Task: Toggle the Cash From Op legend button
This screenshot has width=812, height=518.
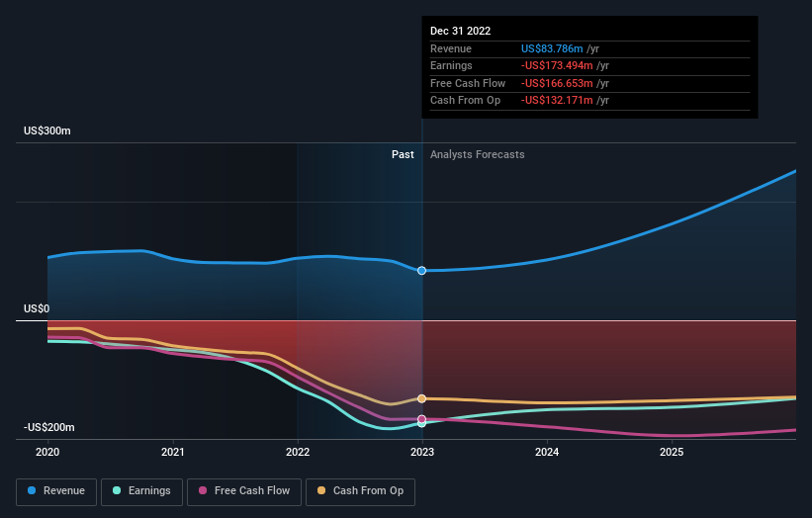Action: 360,491
